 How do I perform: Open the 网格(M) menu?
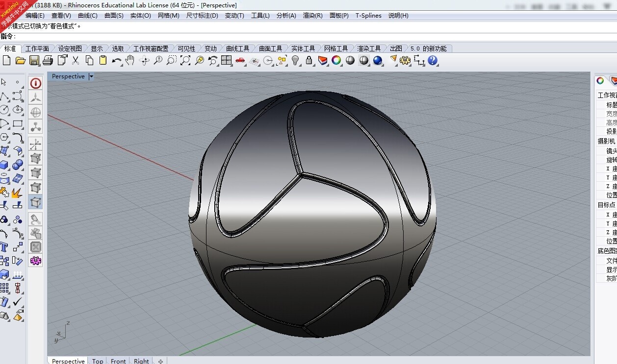168,15
